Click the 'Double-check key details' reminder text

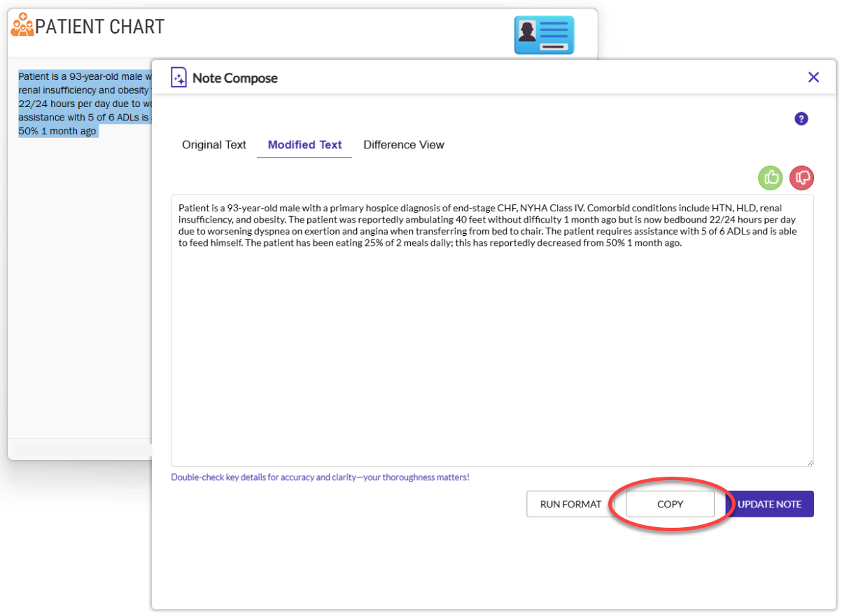click(x=321, y=477)
